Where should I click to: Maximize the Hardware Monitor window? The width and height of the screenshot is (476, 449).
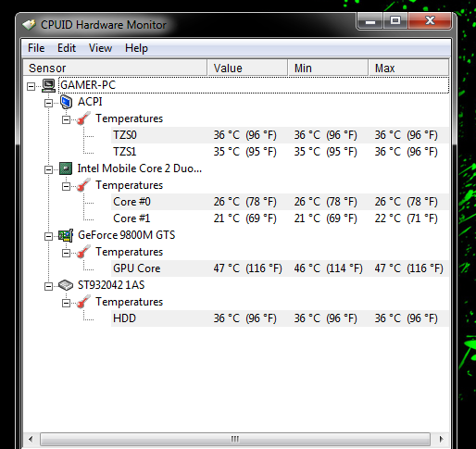(395, 21)
